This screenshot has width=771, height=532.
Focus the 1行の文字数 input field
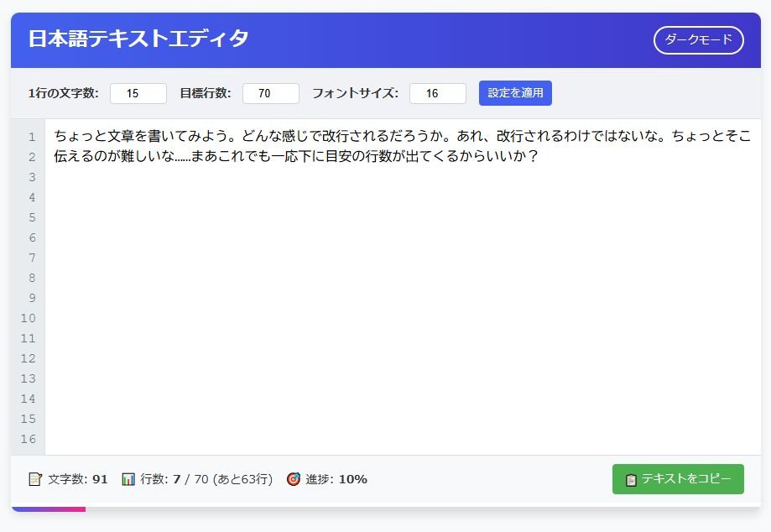pyautogui.click(x=138, y=93)
